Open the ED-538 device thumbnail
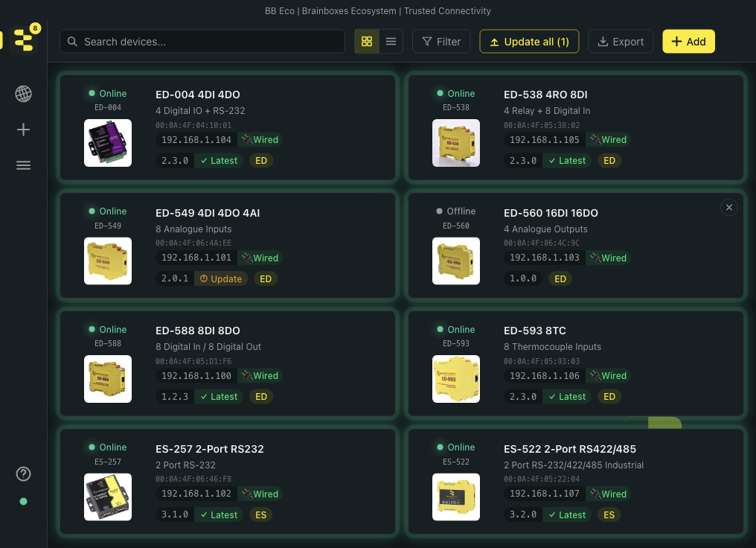Image resolution: width=756 pixels, height=548 pixels. [x=455, y=143]
